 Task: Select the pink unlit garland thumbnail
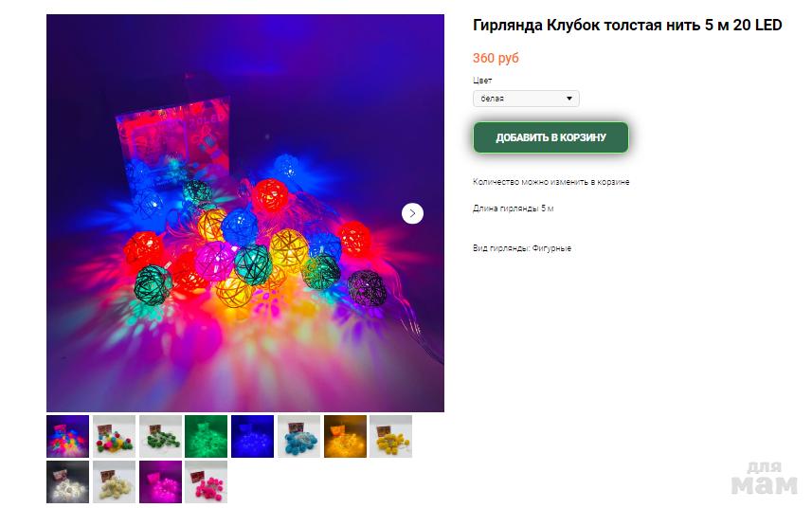[207, 481]
